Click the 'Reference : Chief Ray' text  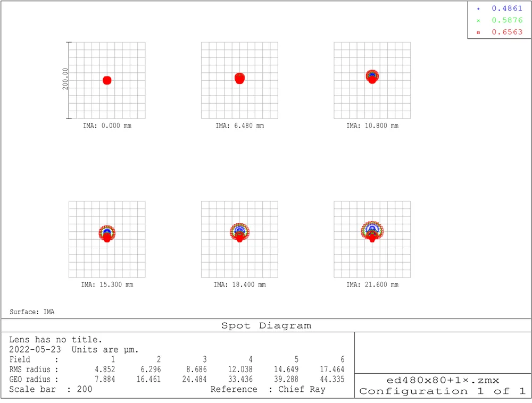click(268, 389)
